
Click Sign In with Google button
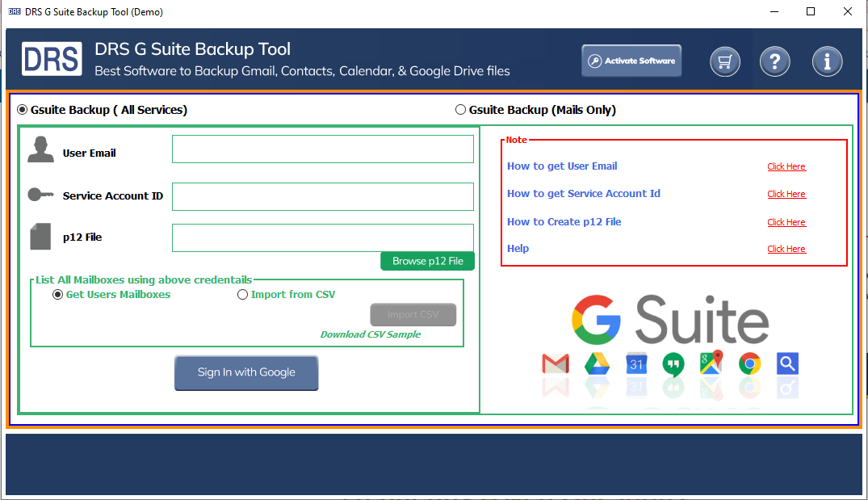[x=246, y=372]
